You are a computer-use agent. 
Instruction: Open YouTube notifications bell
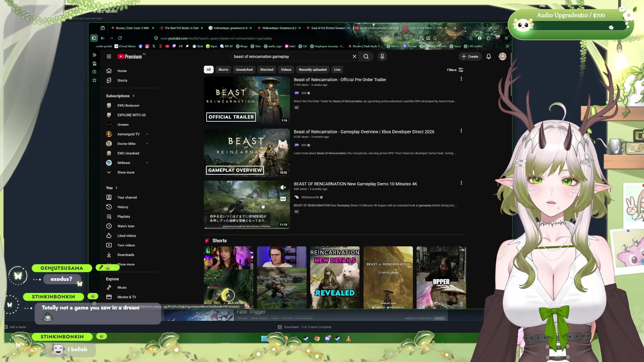coord(489,57)
